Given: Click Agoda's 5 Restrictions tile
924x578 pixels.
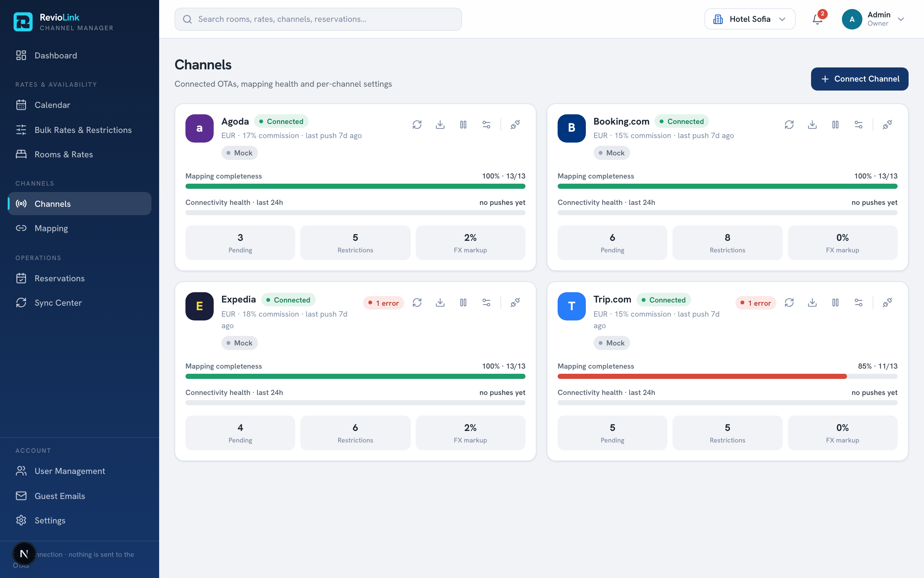Looking at the screenshot, I should tap(355, 243).
